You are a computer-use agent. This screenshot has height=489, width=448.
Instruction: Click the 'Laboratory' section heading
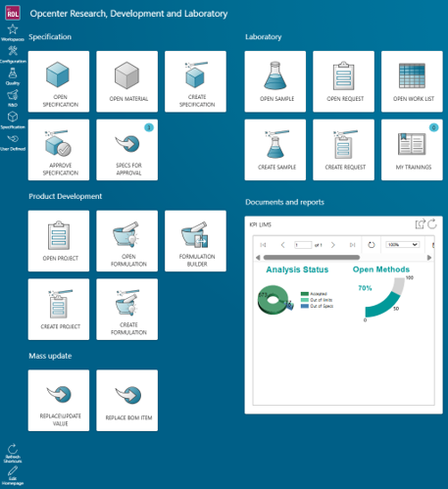[x=264, y=37]
